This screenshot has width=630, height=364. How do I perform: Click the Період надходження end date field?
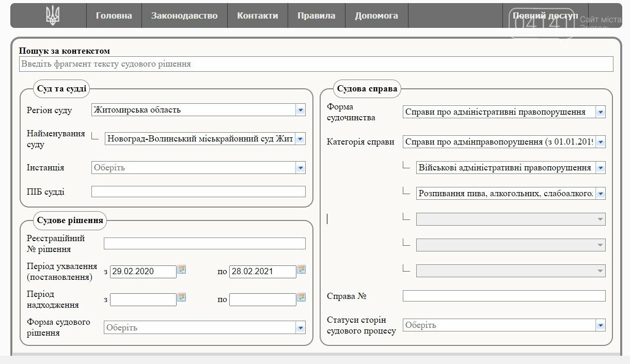coord(263,299)
